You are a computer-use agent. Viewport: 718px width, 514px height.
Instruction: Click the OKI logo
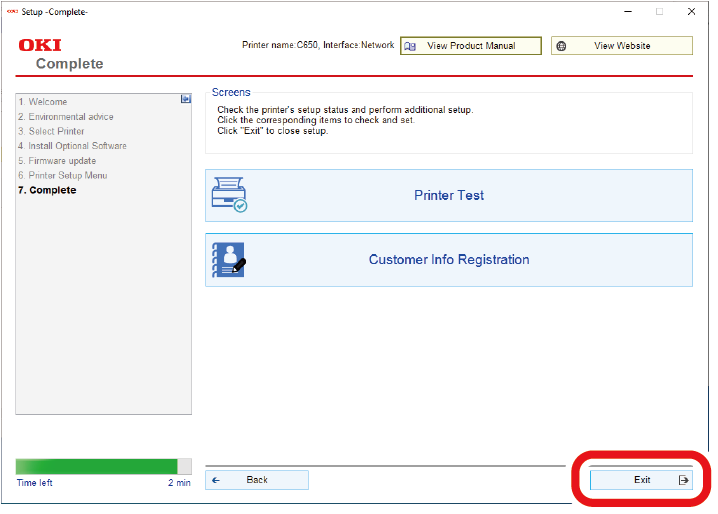tap(40, 46)
